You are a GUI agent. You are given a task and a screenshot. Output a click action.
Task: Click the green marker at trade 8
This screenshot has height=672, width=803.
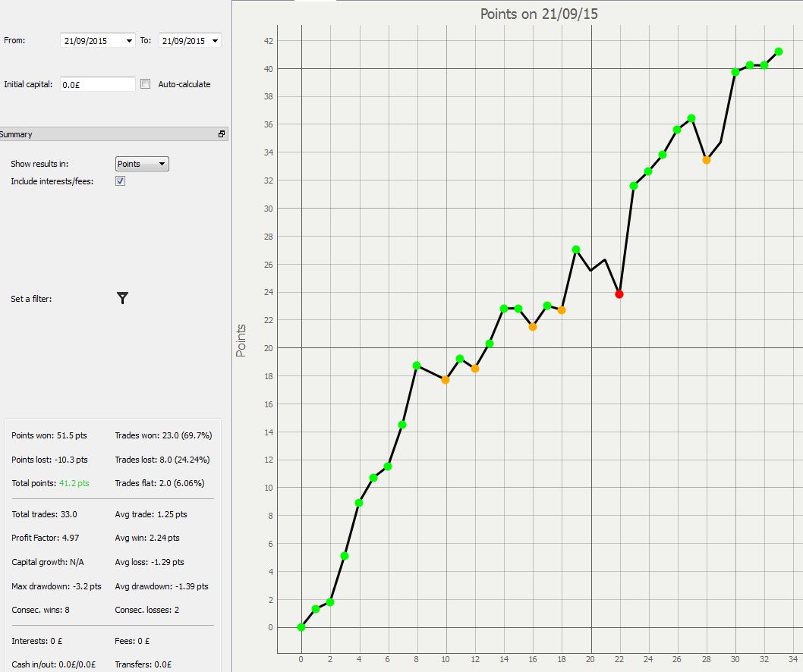click(x=417, y=366)
